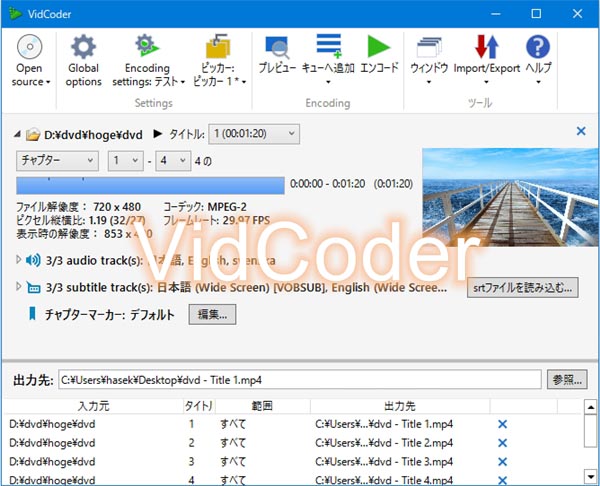The height and width of the screenshot is (486, 600).
Task: Click Import/Export arrows icon
Action: 487,47
